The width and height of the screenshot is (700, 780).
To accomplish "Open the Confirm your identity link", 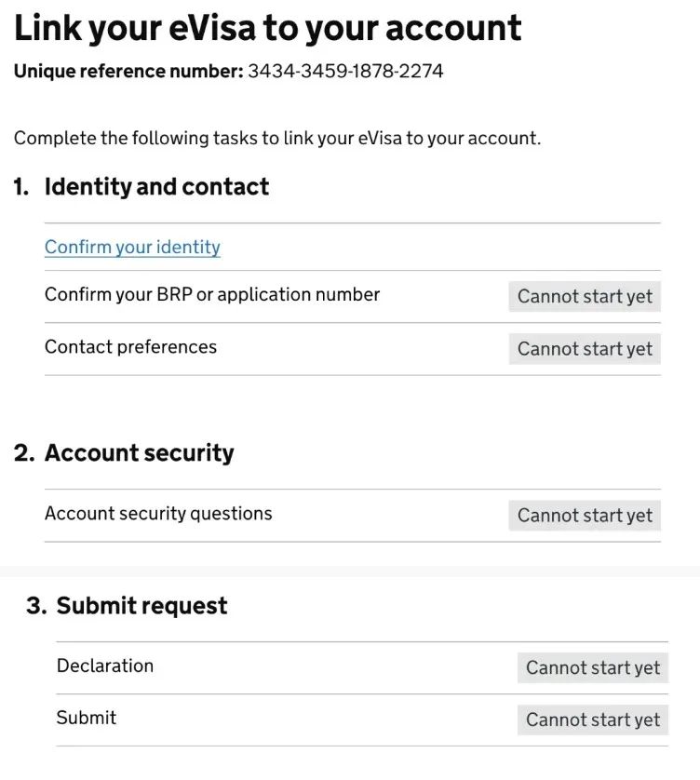I will tap(132, 248).
